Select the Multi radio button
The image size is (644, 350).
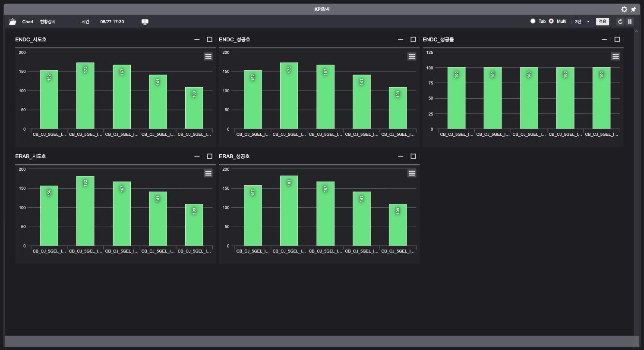click(551, 21)
